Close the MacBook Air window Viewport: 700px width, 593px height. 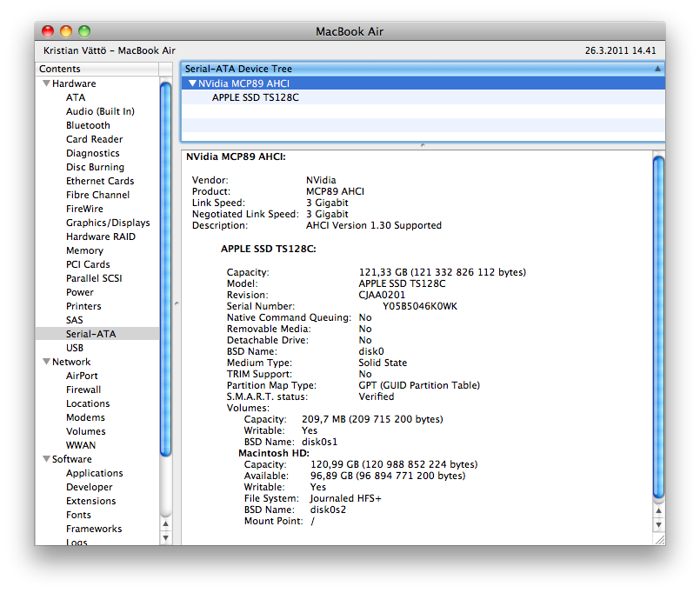(48, 31)
